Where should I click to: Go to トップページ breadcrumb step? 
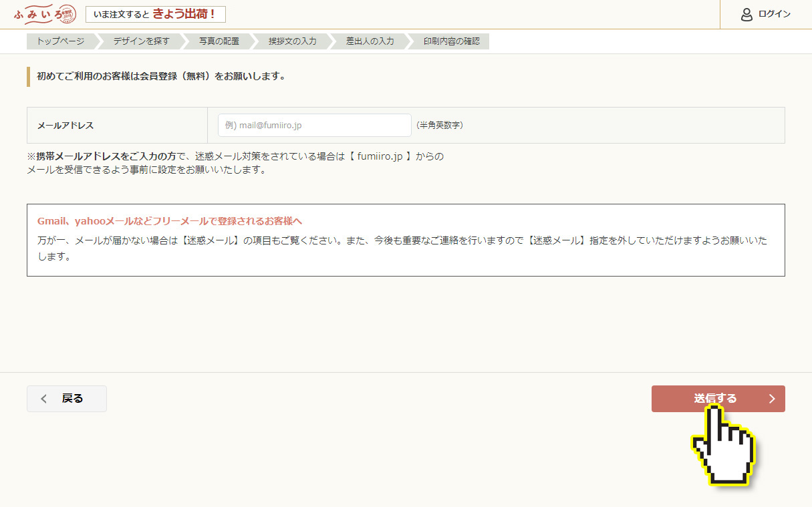pos(61,41)
